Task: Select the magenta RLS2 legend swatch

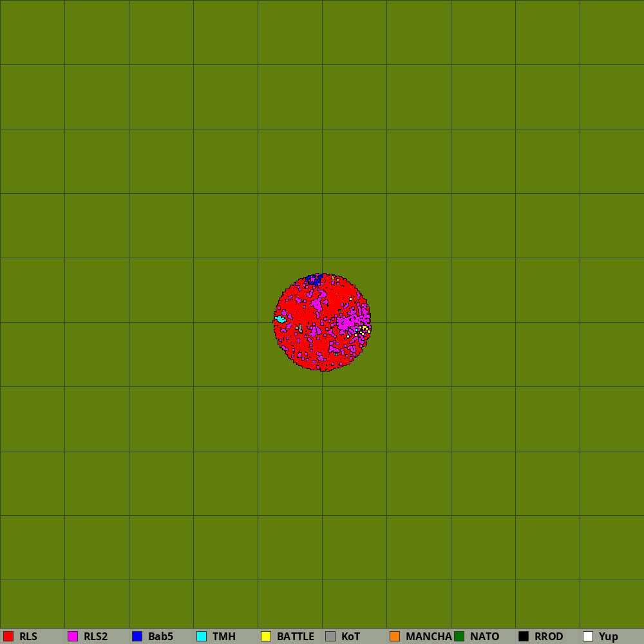Action: click(x=73, y=636)
